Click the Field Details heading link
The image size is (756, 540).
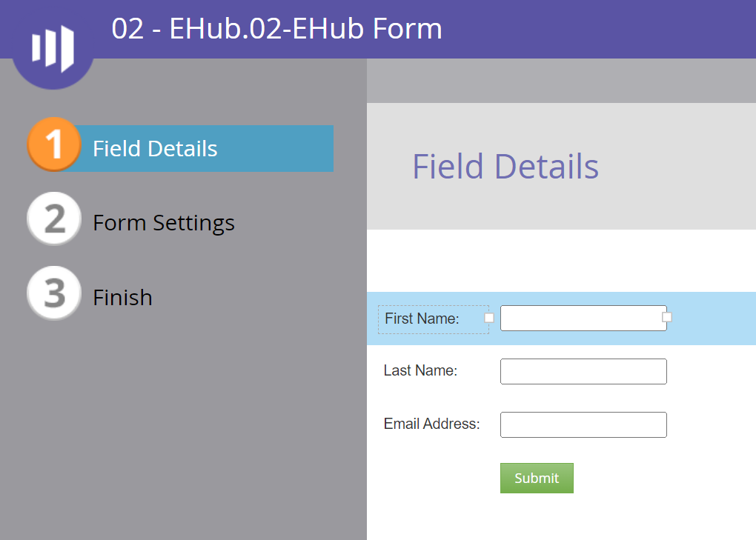[x=156, y=148]
